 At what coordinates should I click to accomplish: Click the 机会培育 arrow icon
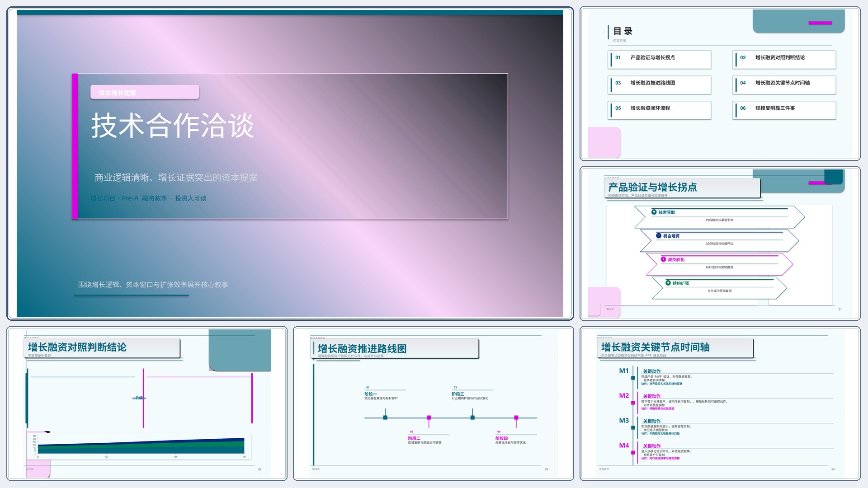pyautogui.click(x=659, y=235)
